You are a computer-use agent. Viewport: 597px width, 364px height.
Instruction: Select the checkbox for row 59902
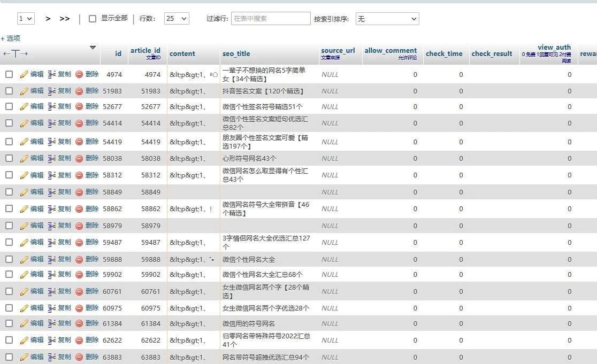coord(9,275)
